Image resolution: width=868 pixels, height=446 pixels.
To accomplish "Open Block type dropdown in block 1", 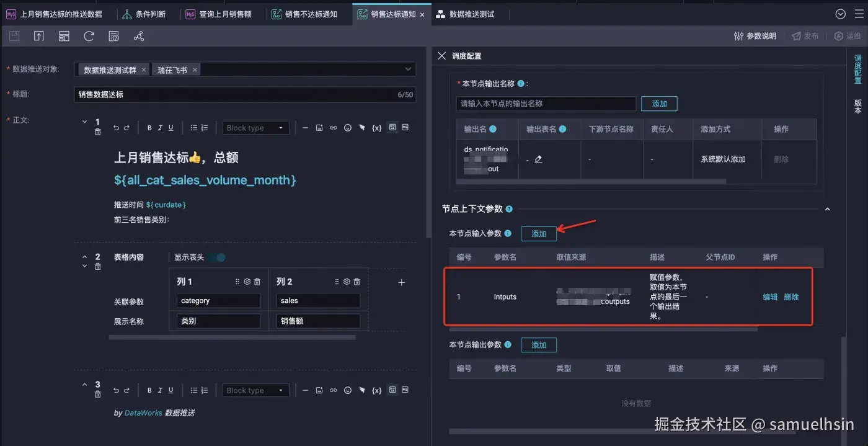I will pyautogui.click(x=255, y=128).
